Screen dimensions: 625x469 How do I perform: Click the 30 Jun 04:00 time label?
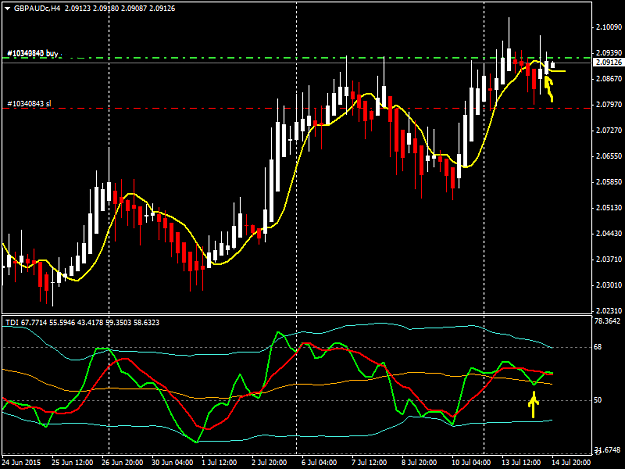click(x=172, y=462)
